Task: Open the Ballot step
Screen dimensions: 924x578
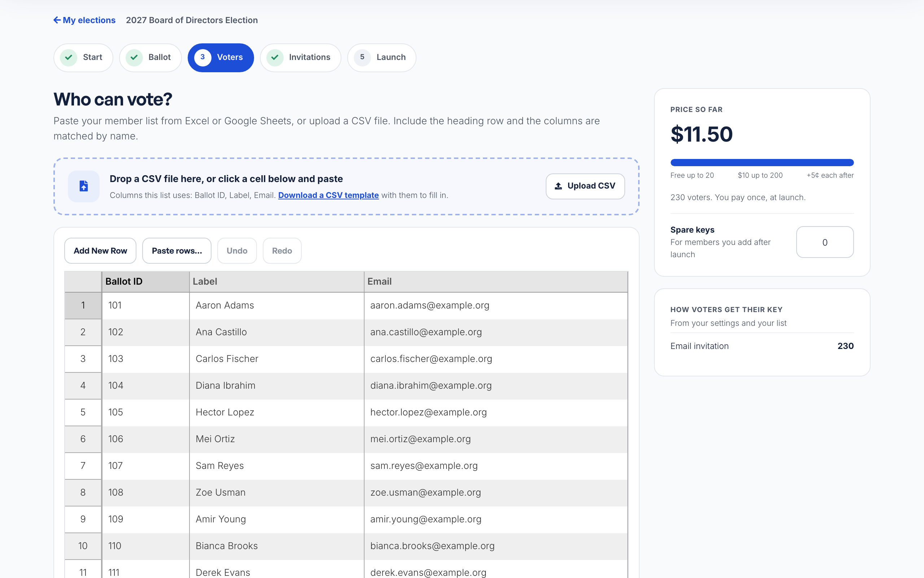Action: [x=151, y=57]
